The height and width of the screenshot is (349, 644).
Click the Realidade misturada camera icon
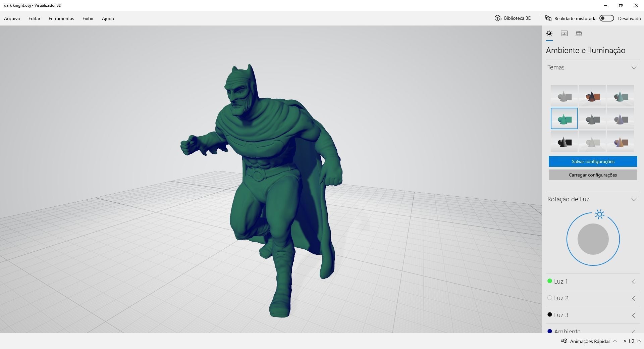(x=548, y=18)
